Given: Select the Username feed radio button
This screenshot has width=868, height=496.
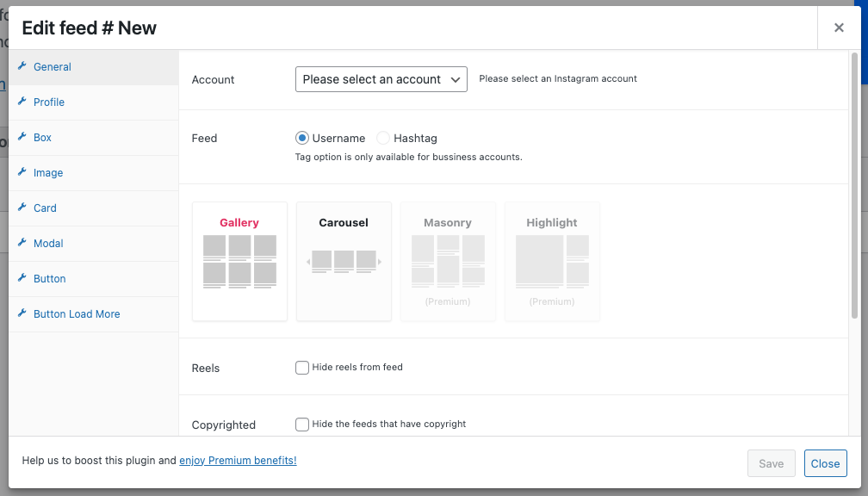Looking at the screenshot, I should coord(302,138).
